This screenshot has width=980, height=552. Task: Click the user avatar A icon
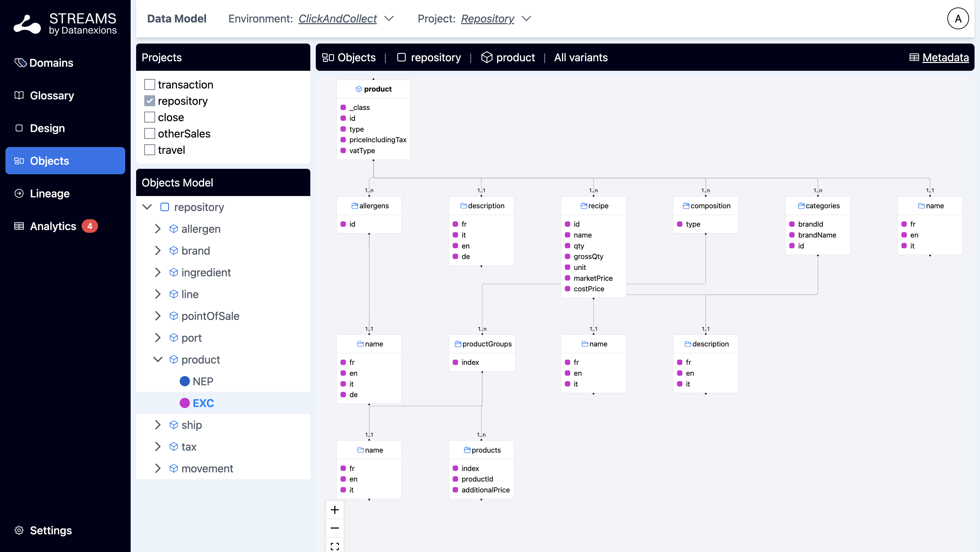pos(958,19)
